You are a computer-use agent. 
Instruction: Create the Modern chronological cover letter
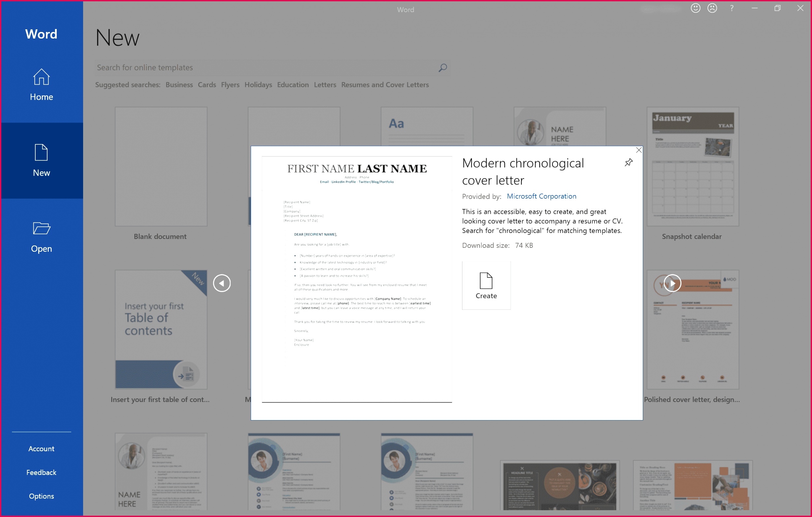click(x=486, y=286)
